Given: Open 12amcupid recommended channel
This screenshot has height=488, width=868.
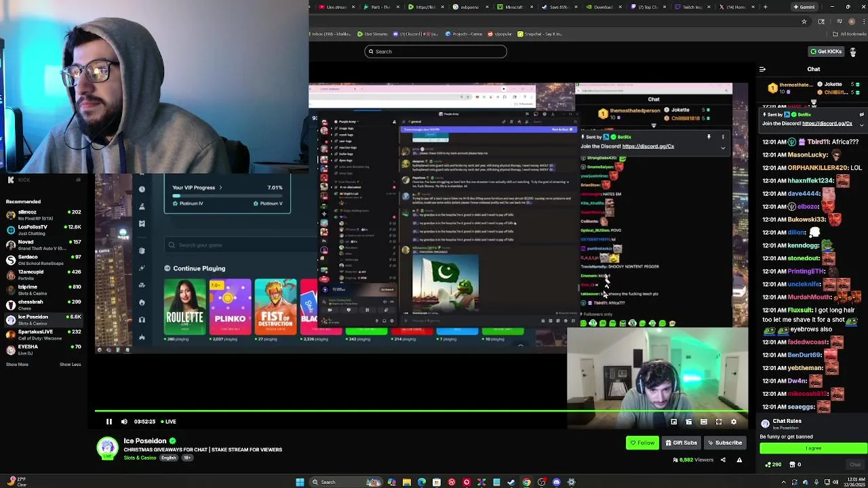Looking at the screenshot, I should (x=43, y=274).
